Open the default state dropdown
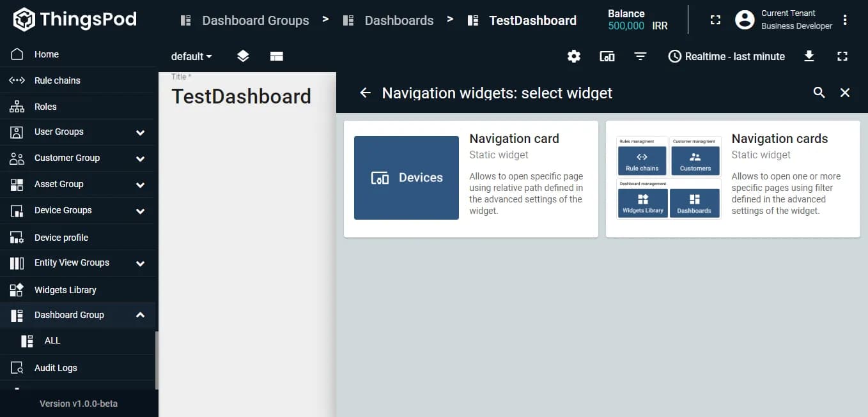Image resolution: width=868 pixels, height=417 pixels. tap(191, 56)
